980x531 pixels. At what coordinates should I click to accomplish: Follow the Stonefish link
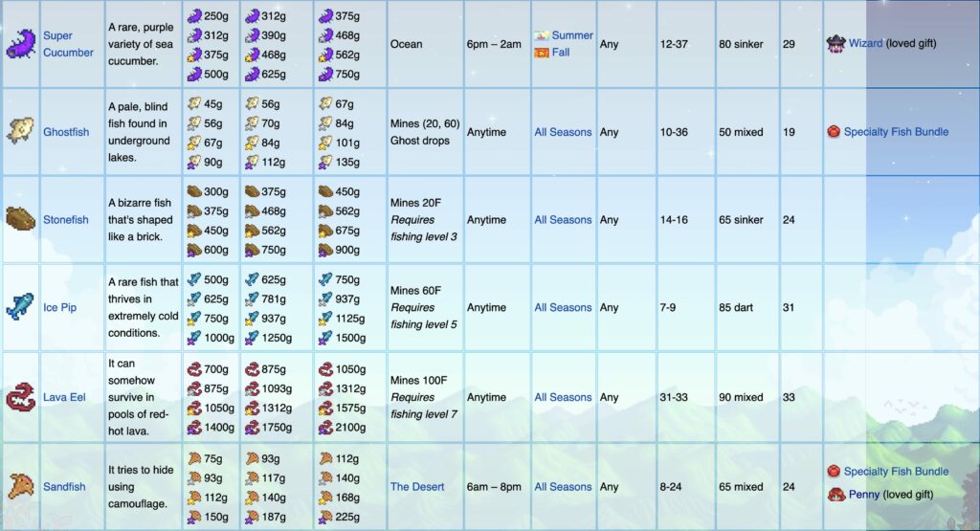point(66,220)
